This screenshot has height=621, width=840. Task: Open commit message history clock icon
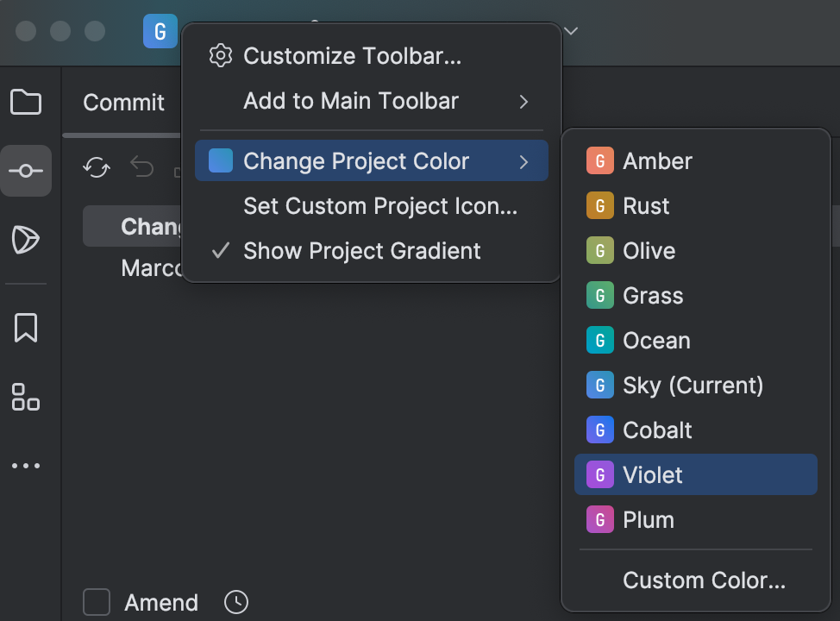(236, 602)
